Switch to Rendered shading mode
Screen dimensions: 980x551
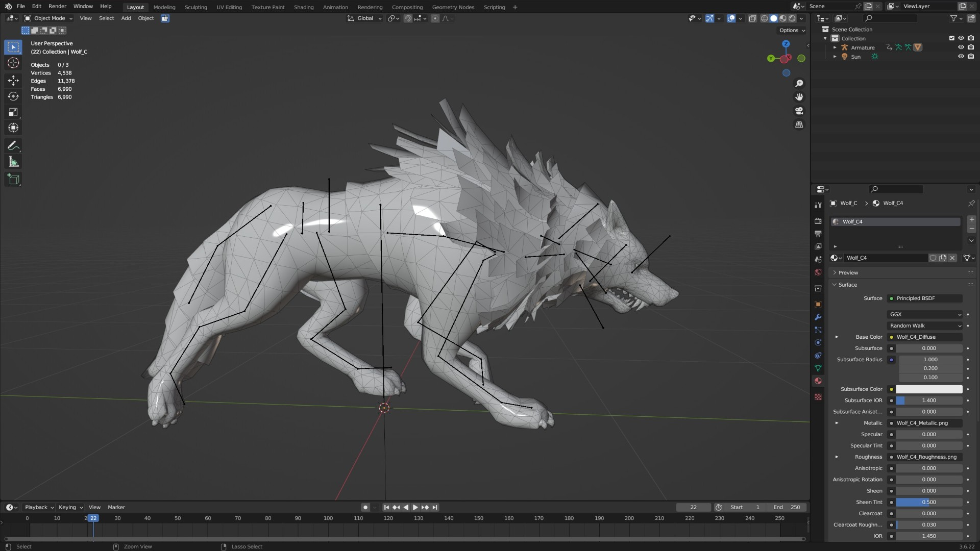[x=792, y=18]
